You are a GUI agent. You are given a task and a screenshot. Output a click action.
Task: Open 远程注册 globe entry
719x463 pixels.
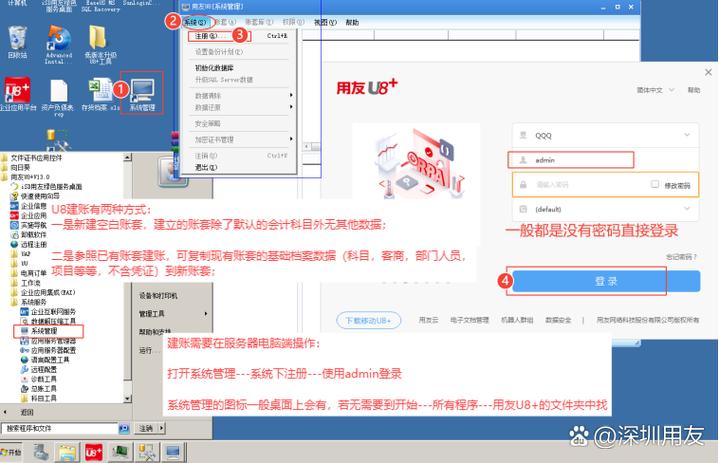click(x=29, y=244)
